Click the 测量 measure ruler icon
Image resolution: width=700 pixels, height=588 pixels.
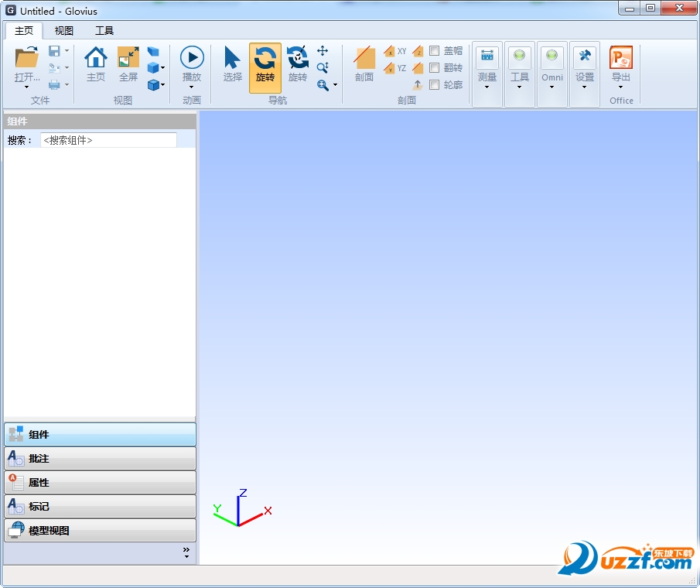pos(487,56)
